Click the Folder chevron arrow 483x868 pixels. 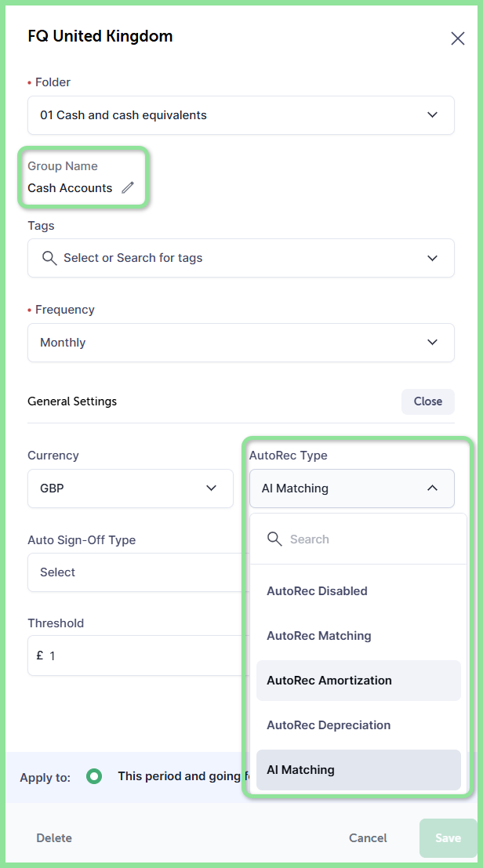pos(433,115)
